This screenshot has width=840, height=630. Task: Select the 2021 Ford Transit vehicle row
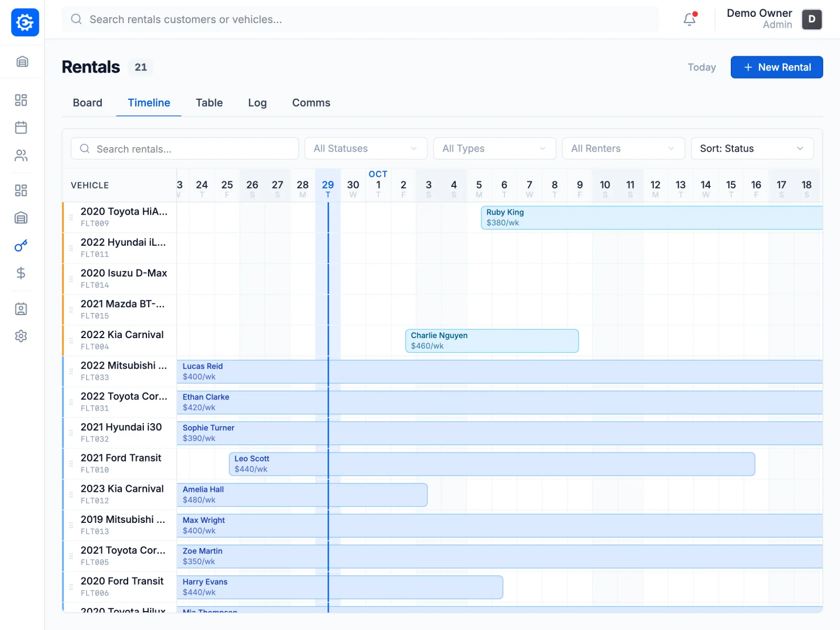(x=120, y=464)
